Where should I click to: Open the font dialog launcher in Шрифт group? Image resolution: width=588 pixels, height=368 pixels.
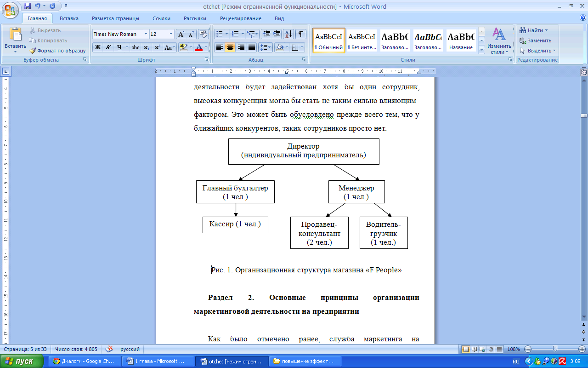pyautogui.click(x=207, y=60)
